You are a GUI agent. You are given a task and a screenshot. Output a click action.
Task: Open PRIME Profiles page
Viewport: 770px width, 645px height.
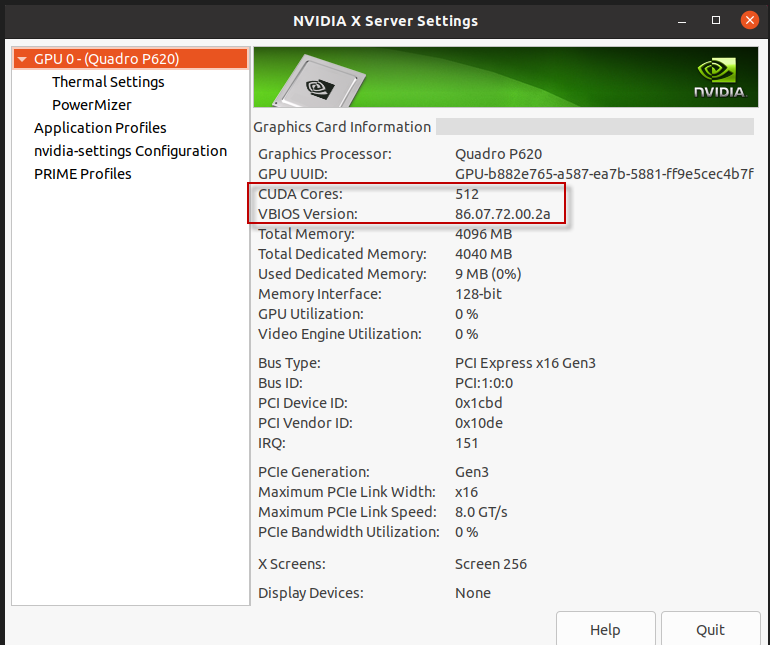(82, 174)
